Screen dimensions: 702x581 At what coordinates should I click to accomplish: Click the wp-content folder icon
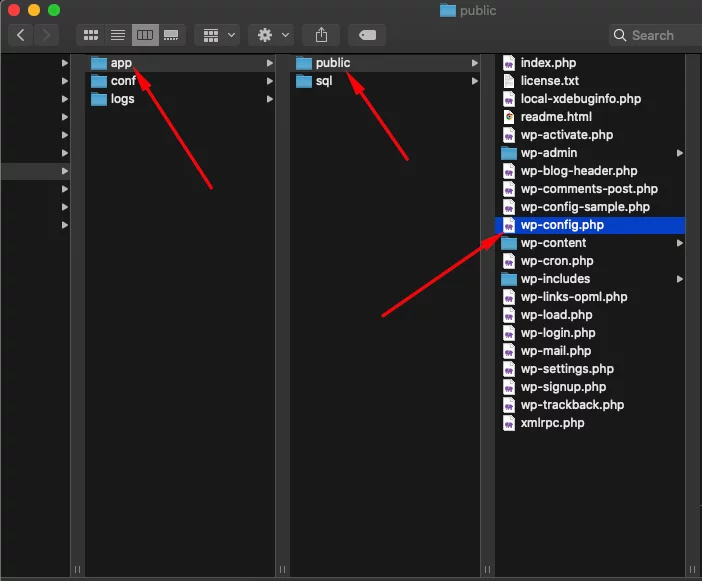click(x=509, y=244)
